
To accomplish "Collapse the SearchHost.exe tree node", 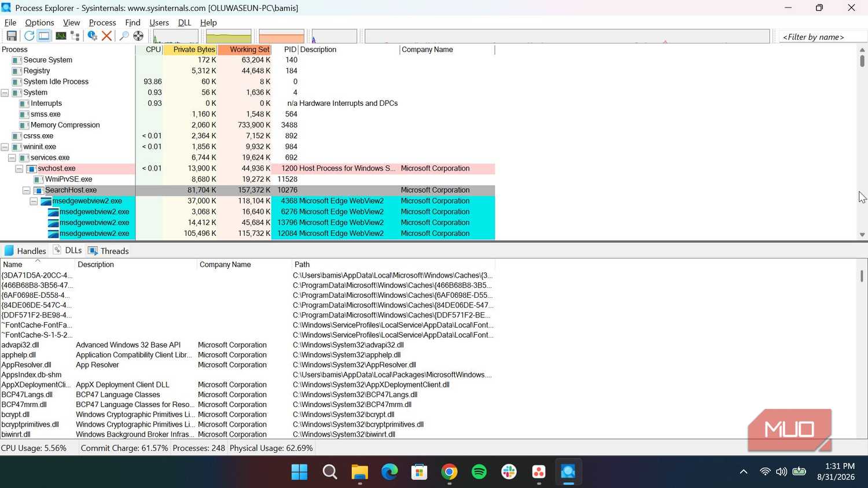I will 26,190.
